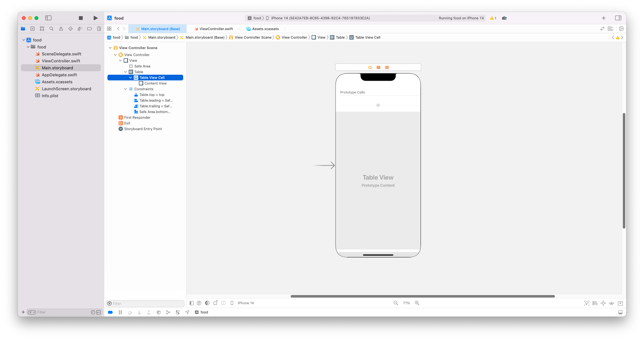Toggle source-control status filter

[98, 312]
